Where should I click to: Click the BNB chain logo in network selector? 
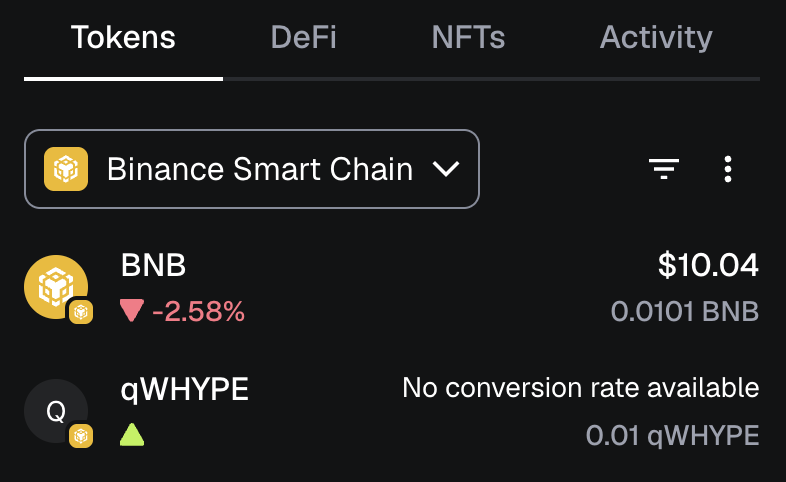point(66,169)
